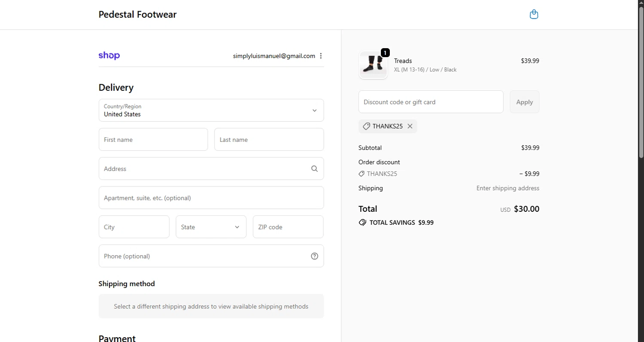Click the − $9.99 discount amount
The image size is (644, 342).
pos(529,174)
